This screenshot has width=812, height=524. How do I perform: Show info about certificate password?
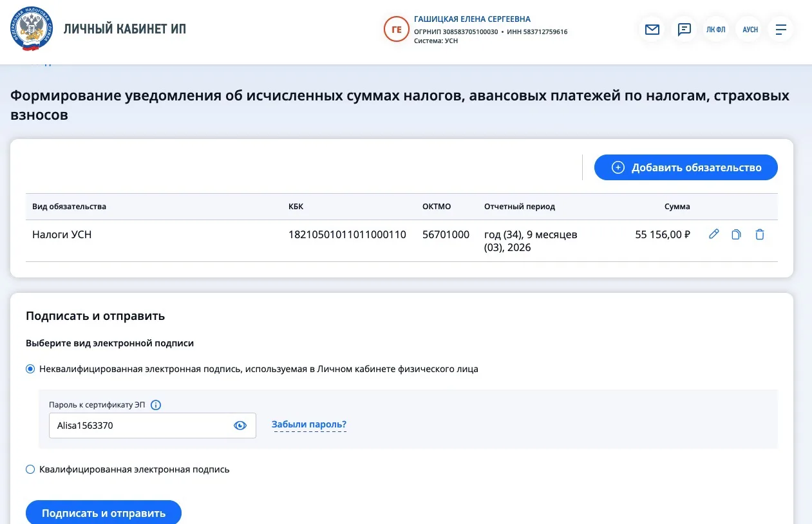[x=156, y=405]
